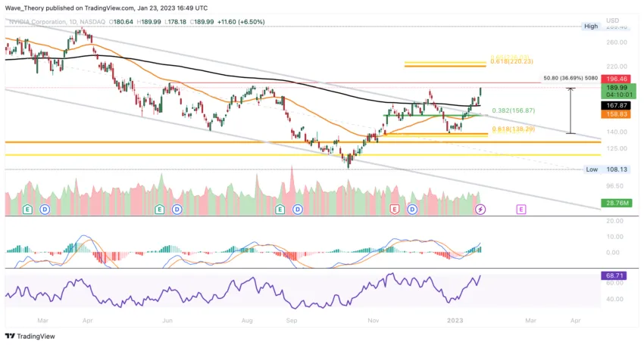
Task: Select the 0.618(220.23) Fibonacci label
Action: click(x=511, y=61)
